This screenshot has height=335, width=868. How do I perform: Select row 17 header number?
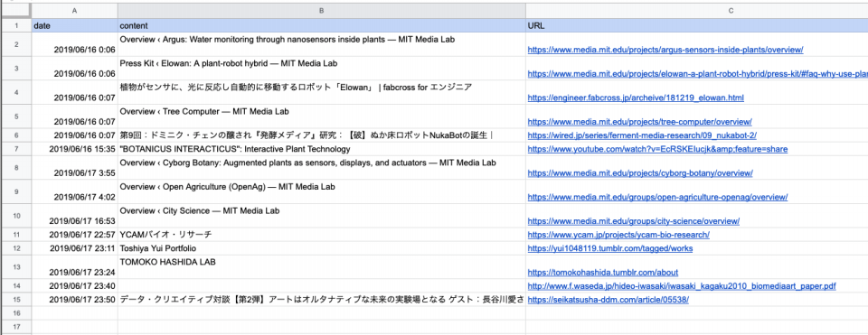15,327
